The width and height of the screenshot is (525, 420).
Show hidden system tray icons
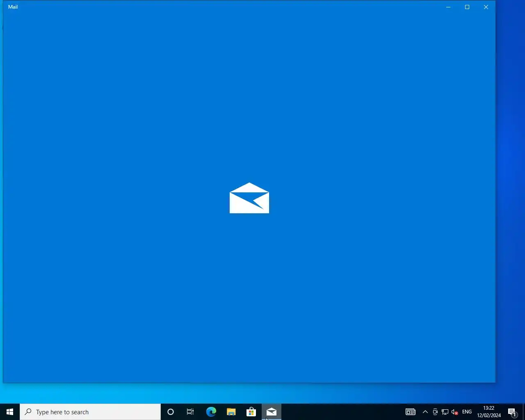(x=425, y=412)
